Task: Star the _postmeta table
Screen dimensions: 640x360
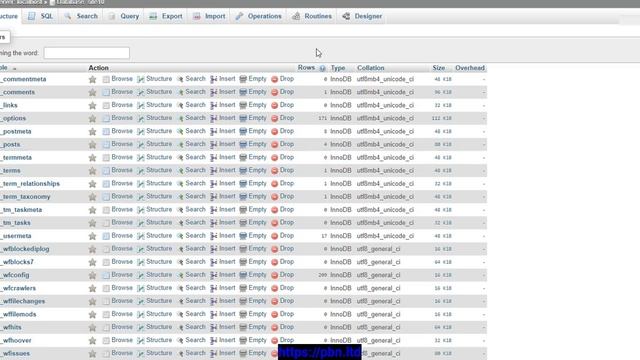Action: point(93,131)
